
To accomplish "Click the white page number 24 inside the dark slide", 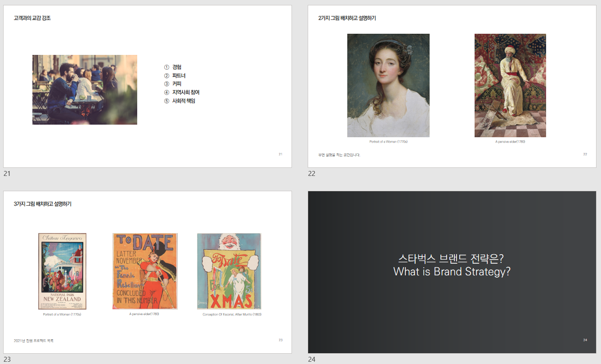I will 585,340.
